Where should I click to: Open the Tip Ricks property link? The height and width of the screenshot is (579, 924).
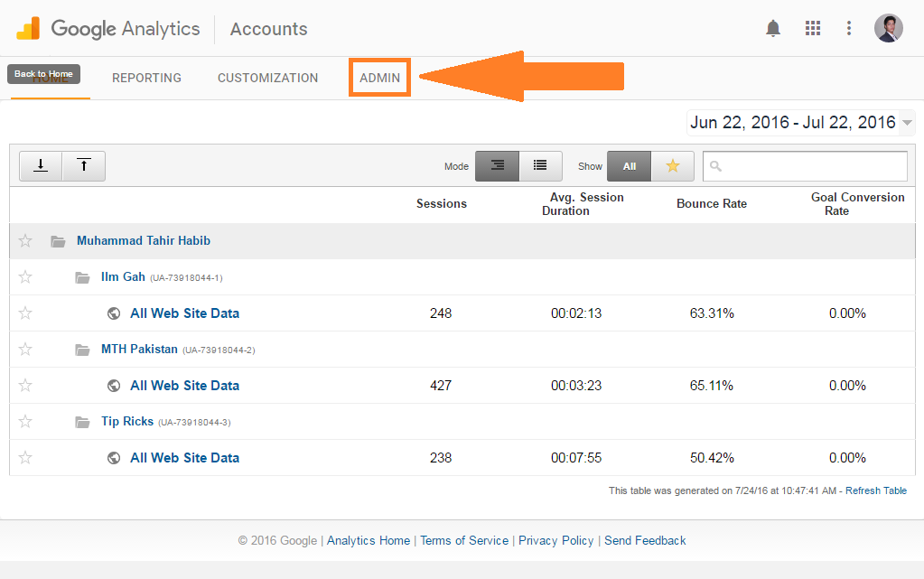coord(127,422)
